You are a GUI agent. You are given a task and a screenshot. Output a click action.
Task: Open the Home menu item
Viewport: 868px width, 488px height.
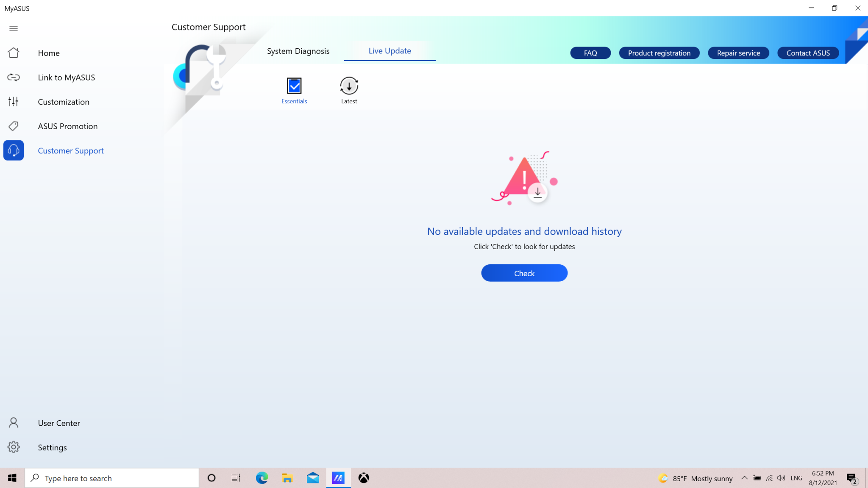49,53
